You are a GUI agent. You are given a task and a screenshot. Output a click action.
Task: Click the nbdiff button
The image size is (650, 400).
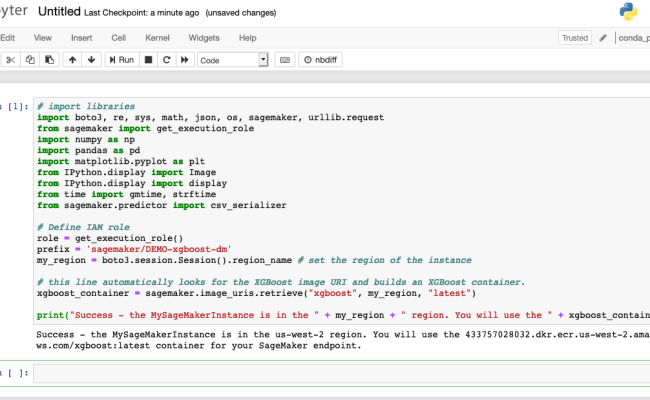[x=320, y=60]
